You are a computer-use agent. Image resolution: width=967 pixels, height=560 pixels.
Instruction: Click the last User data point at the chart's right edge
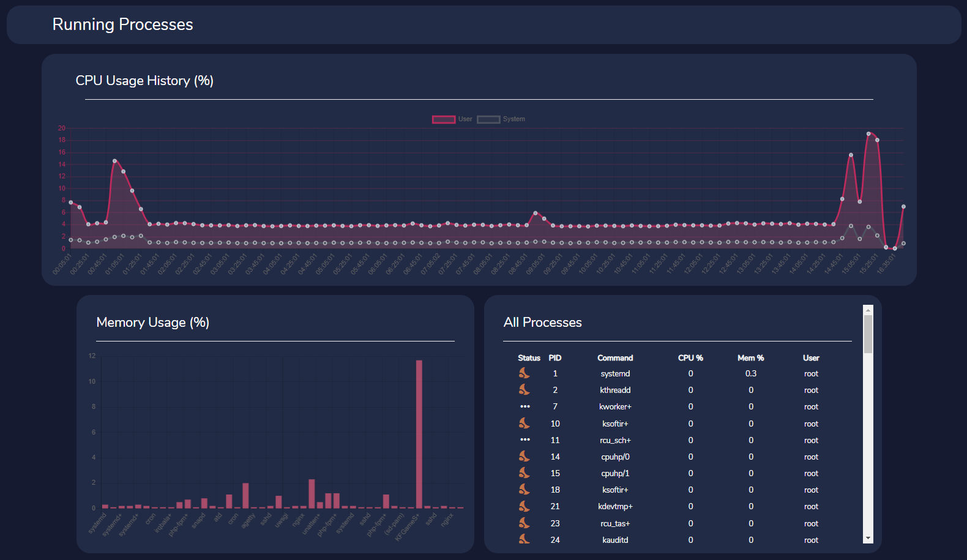(x=903, y=206)
